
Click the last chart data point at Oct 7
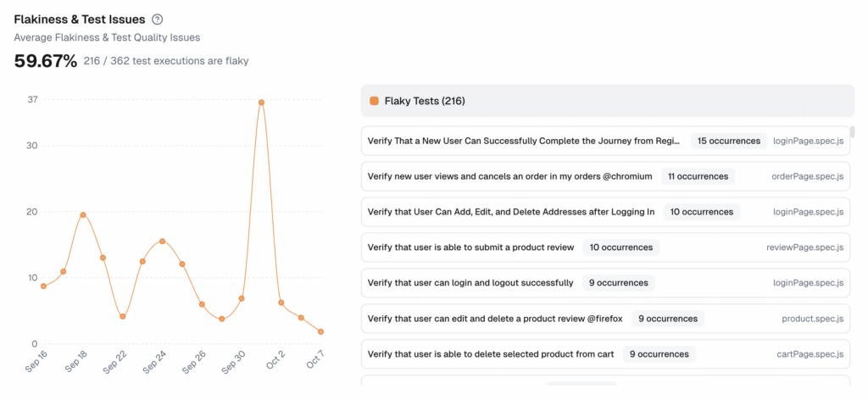tap(321, 332)
